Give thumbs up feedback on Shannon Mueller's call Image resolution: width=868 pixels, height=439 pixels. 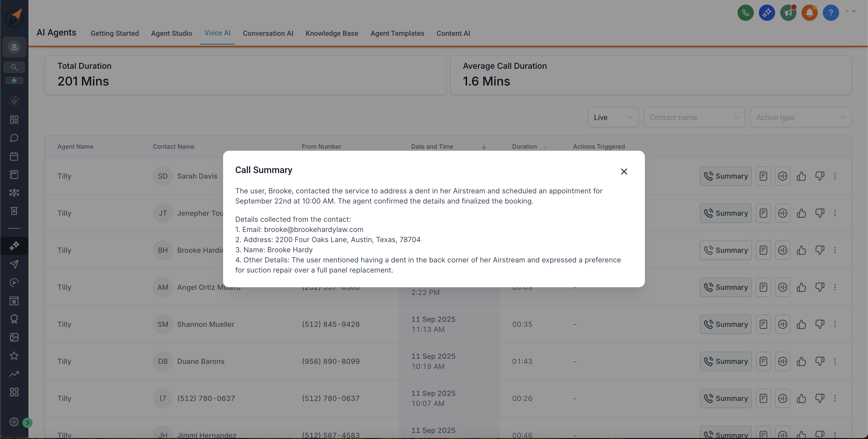802,324
